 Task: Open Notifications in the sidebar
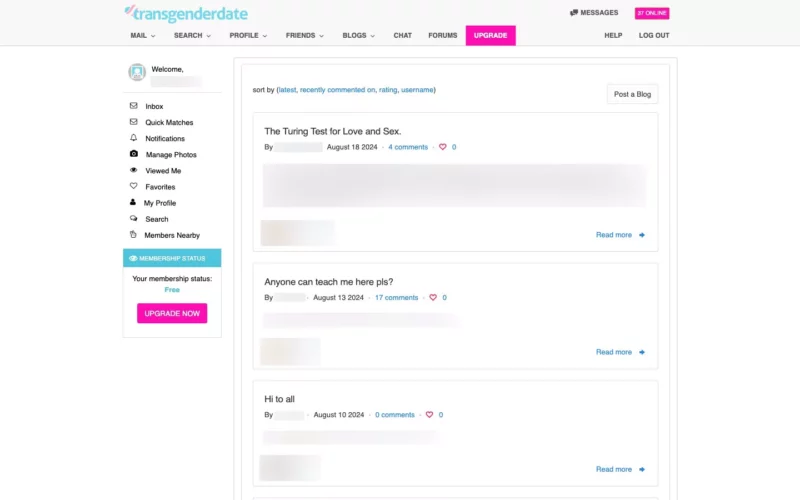[165, 138]
